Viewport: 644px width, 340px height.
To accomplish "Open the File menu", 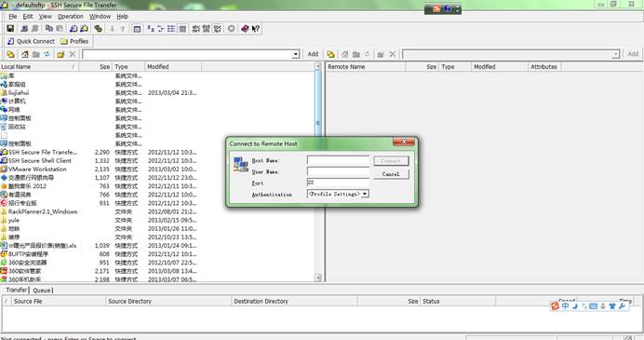I will (13, 17).
